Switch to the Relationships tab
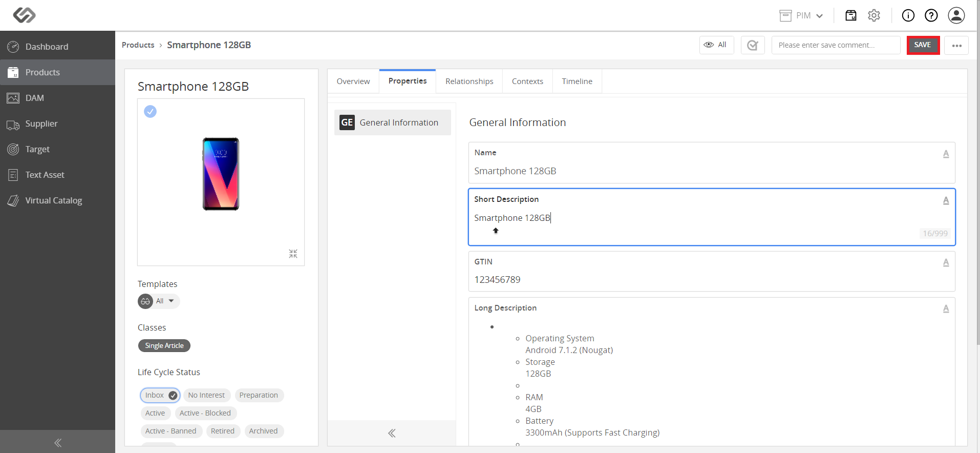This screenshot has width=980, height=453. [x=469, y=81]
